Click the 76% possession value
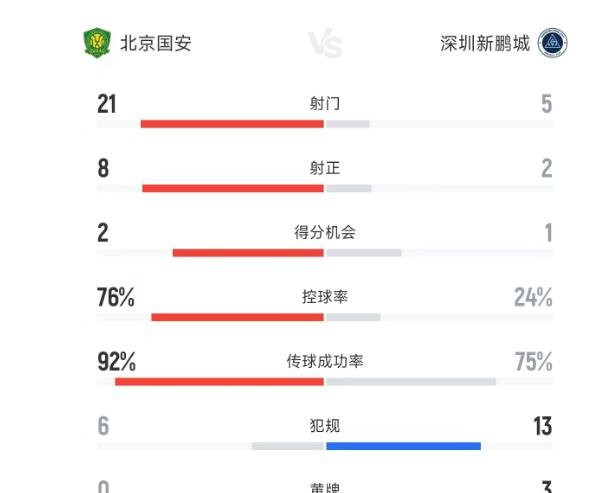604x493 pixels. coord(116,297)
